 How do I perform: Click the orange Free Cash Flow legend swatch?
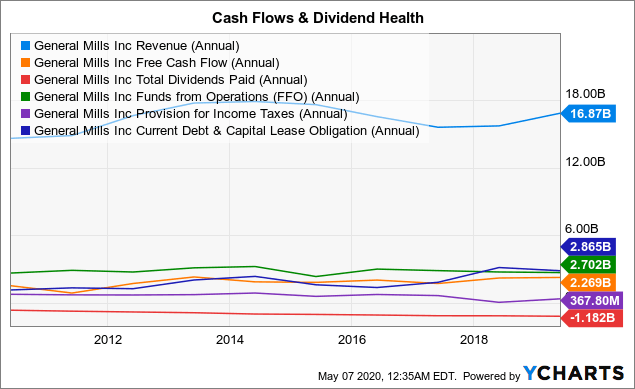pyautogui.click(x=26, y=62)
